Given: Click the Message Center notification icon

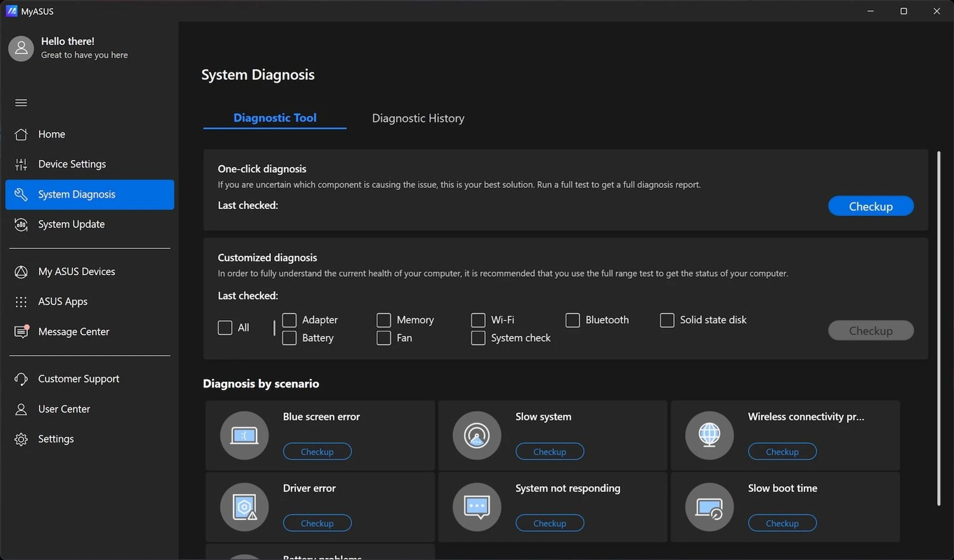Looking at the screenshot, I should pos(21,331).
